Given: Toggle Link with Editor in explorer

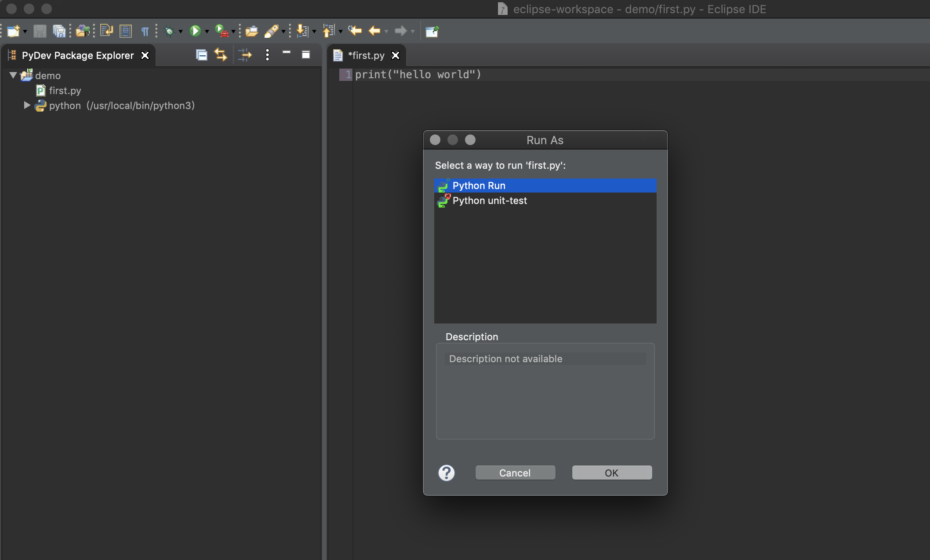Looking at the screenshot, I should [x=221, y=55].
